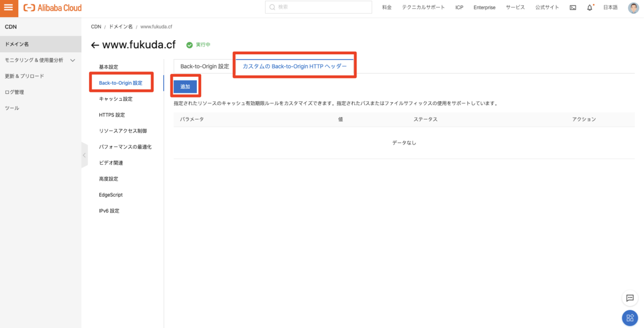This screenshot has height=328, width=644.
Task: Switch to カスタムの Back-to-Origin HTTP ヘッダー tab
Action: pyautogui.click(x=295, y=67)
